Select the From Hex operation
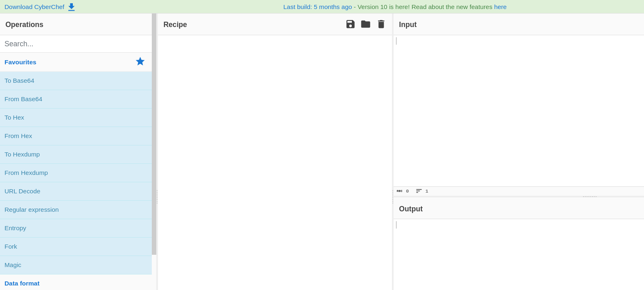The width and height of the screenshot is (644, 290). pos(76,136)
